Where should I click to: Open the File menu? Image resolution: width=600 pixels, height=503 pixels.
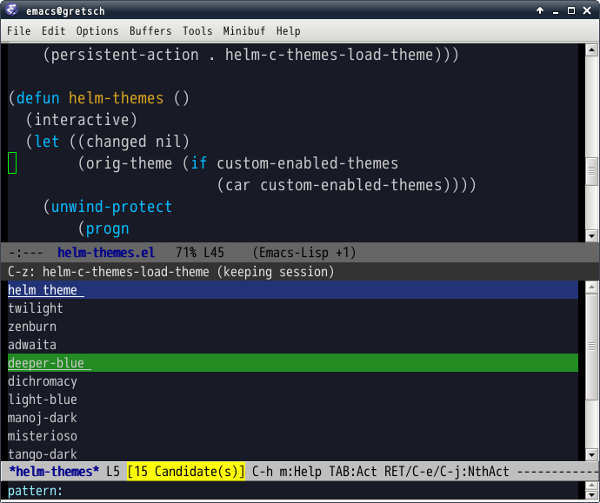tap(19, 31)
